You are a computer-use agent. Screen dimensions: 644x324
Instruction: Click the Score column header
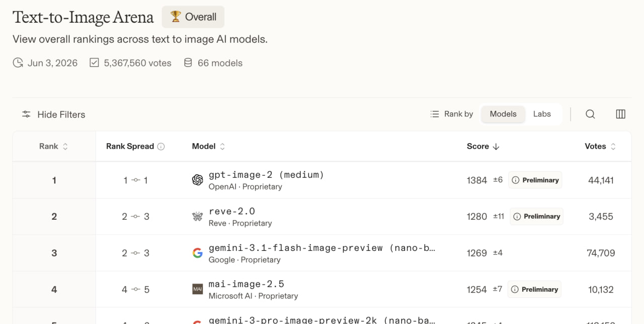[483, 147]
